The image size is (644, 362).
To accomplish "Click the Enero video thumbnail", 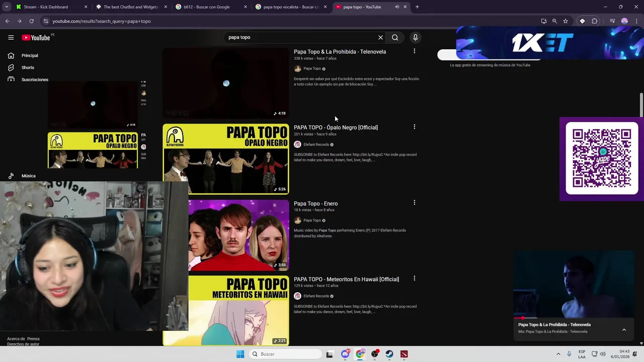I will pos(239,235).
